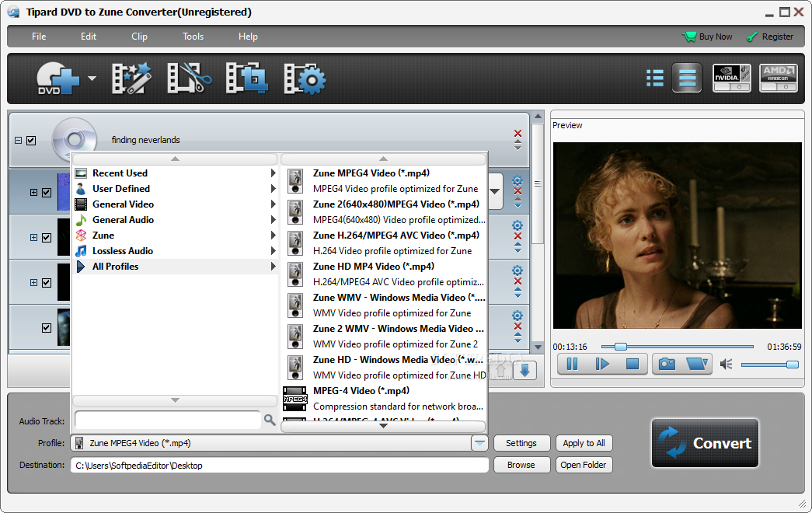Open settings gear for first title
This screenshot has height=513, width=812.
pyautogui.click(x=518, y=180)
